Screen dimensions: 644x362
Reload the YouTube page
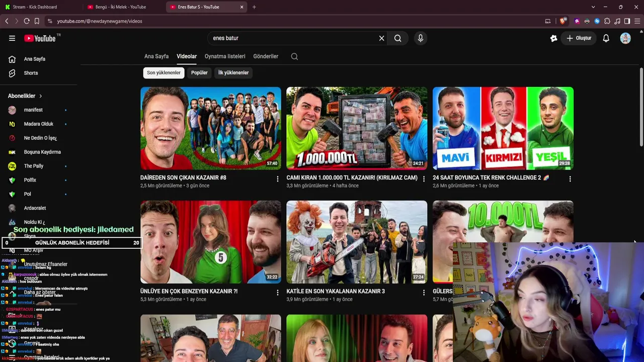tap(27, 21)
